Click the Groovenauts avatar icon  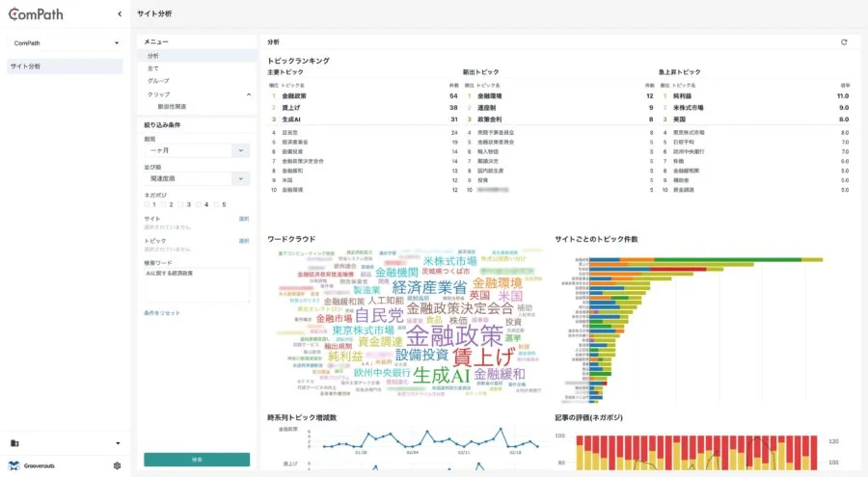(x=14, y=465)
